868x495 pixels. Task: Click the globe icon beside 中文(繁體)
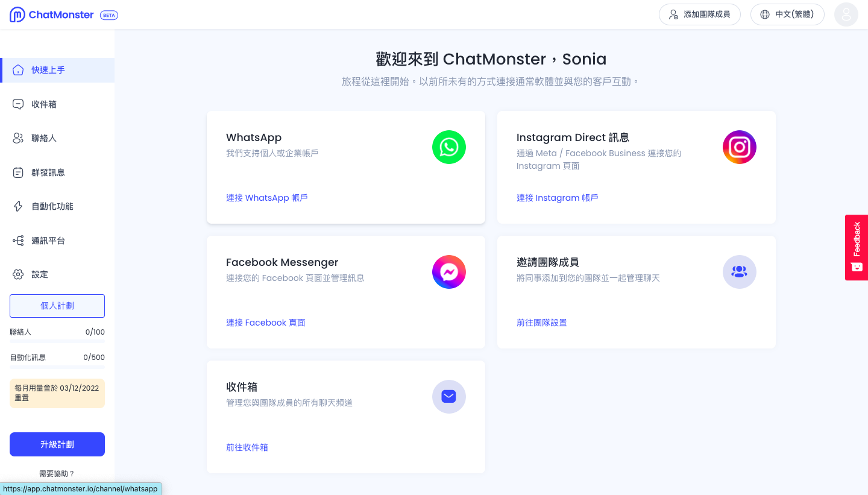click(765, 14)
